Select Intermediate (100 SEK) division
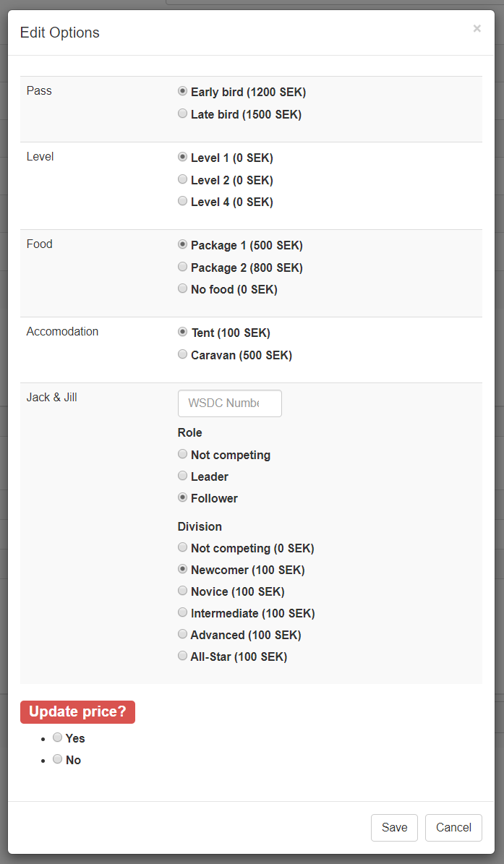The width and height of the screenshot is (504, 864). (183, 613)
